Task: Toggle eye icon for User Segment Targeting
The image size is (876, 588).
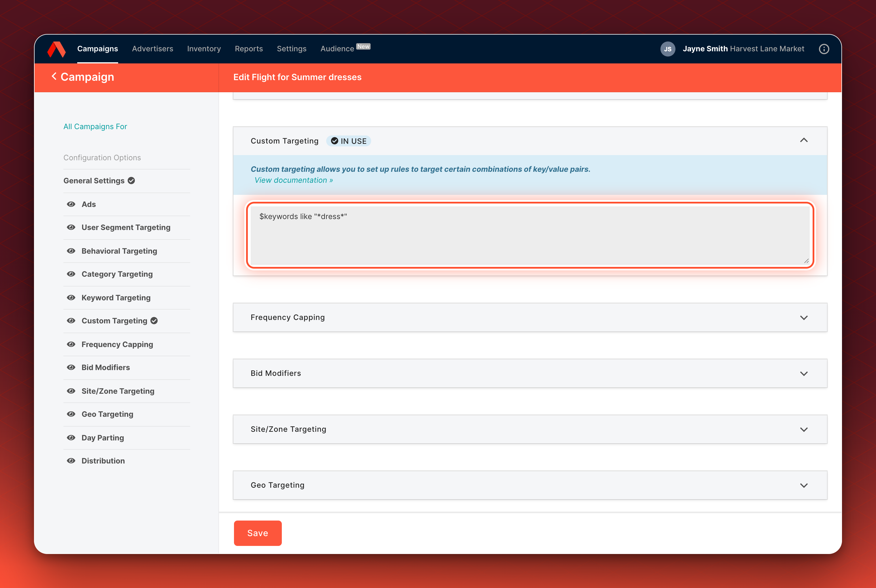Action: [71, 227]
